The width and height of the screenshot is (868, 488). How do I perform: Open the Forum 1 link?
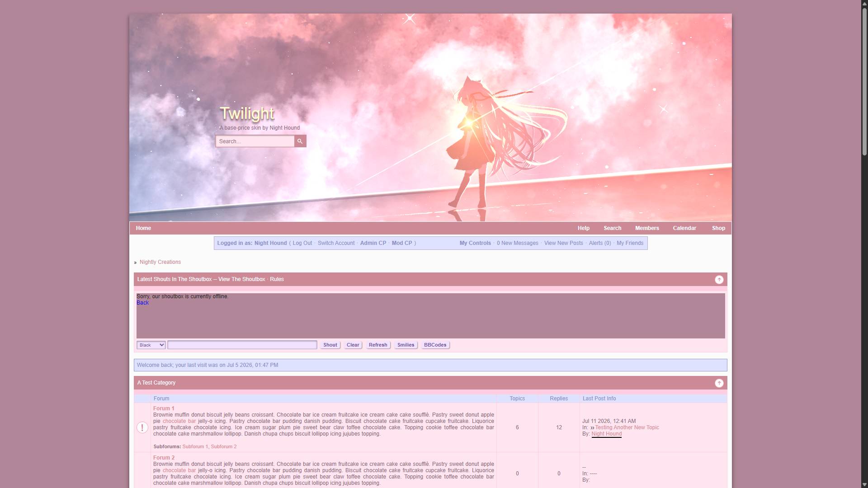pos(164,408)
